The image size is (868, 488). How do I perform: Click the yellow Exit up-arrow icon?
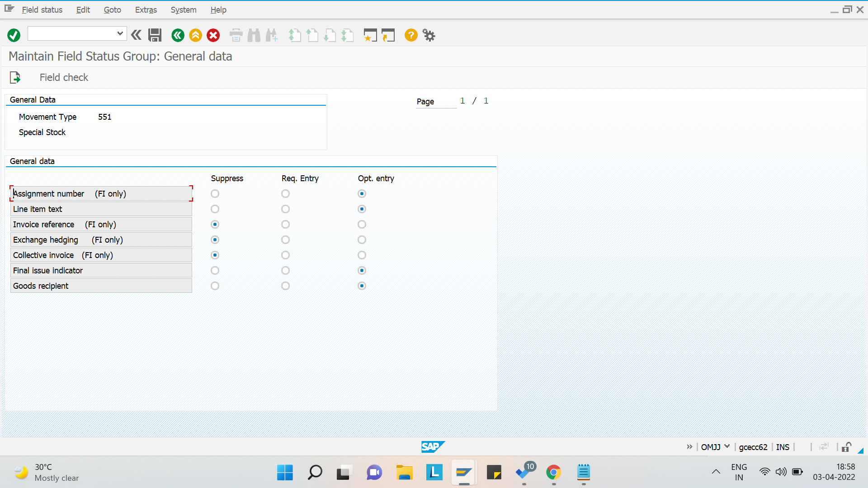[x=195, y=35]
